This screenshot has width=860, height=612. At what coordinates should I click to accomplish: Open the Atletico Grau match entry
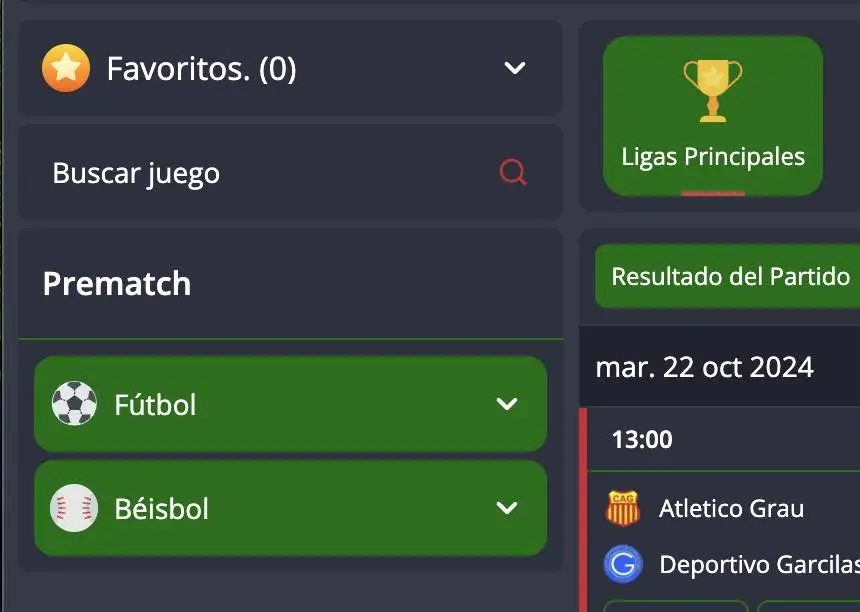(x=732, y=508)
